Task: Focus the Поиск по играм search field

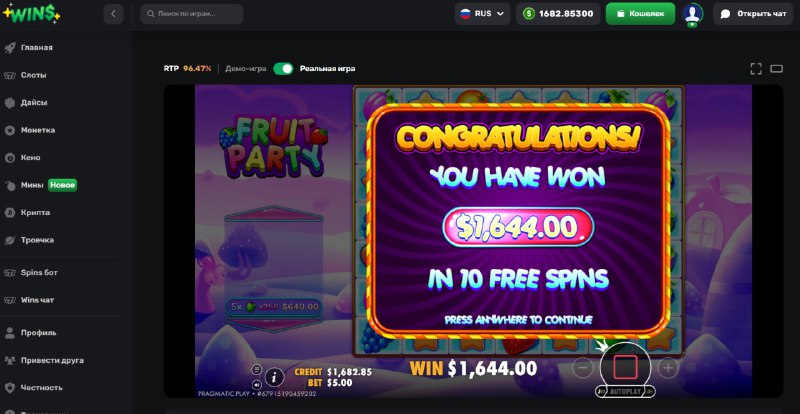Action: (x=191, y=14)
